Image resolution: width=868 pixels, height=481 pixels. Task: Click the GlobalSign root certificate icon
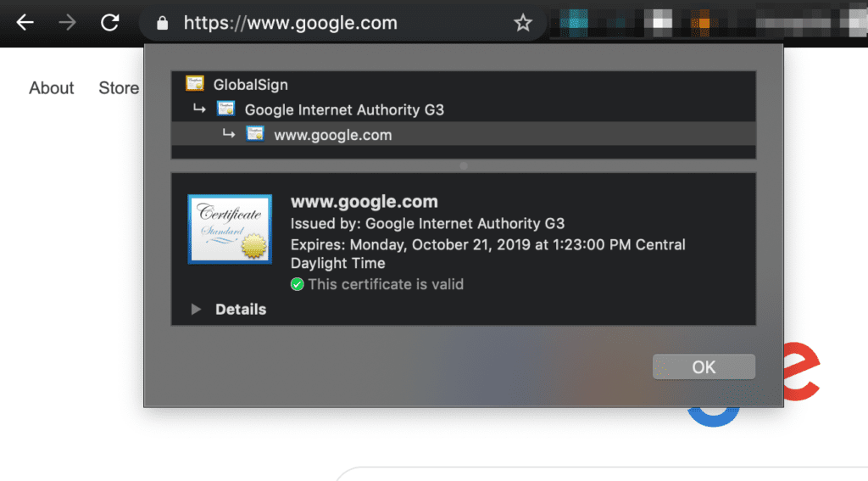[x=195, y=84]
